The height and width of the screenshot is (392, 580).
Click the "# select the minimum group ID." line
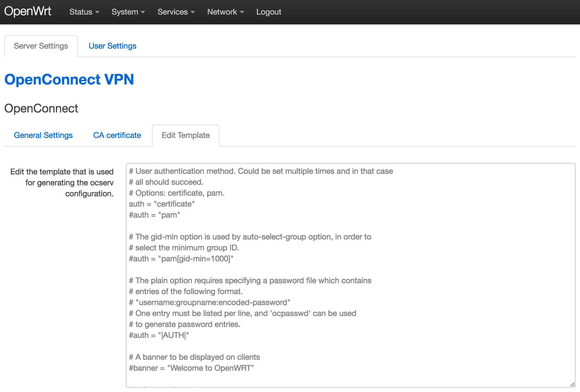(x=184, y=248)
